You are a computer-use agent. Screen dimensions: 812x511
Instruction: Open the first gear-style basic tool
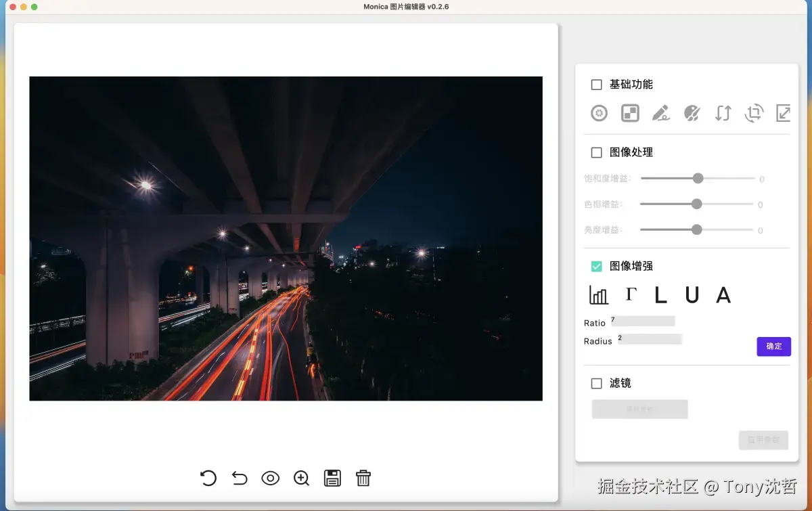599,113
